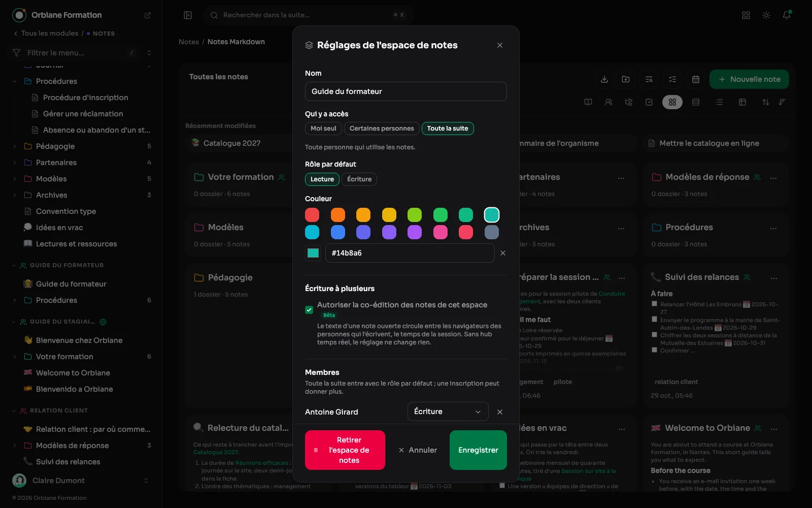This screenshot has height=508, width=812.
Task: Open more options on Modèles de réponse card
Action: coord(773,178)
